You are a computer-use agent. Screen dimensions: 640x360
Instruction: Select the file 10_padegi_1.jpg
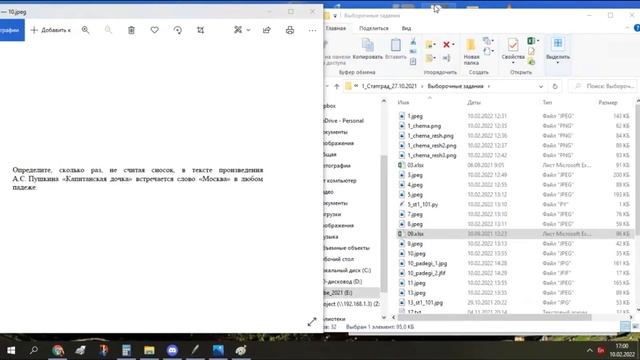pyautogui.click(x=427, y=263)
